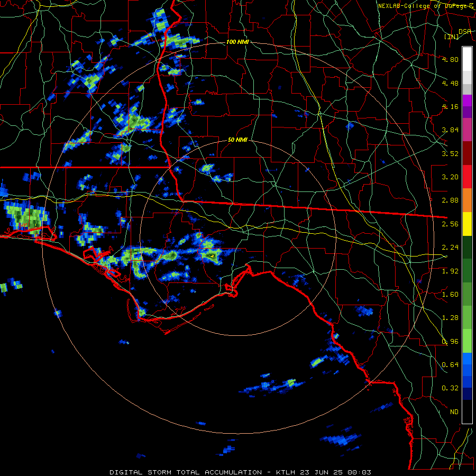This screenshot has width=476, height=476.
Task: Pick the yellow swatch in the color scale
Action: (x=467, y=224)
